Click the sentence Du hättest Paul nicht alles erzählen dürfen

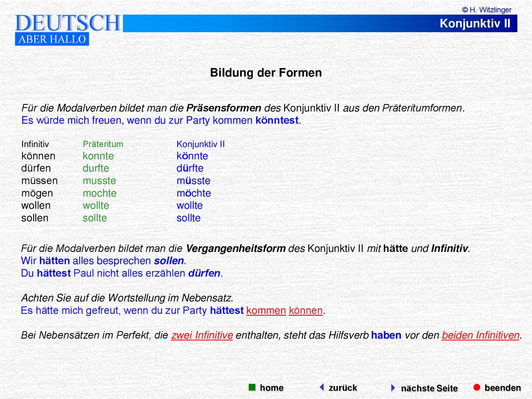[x=122, y=273]
